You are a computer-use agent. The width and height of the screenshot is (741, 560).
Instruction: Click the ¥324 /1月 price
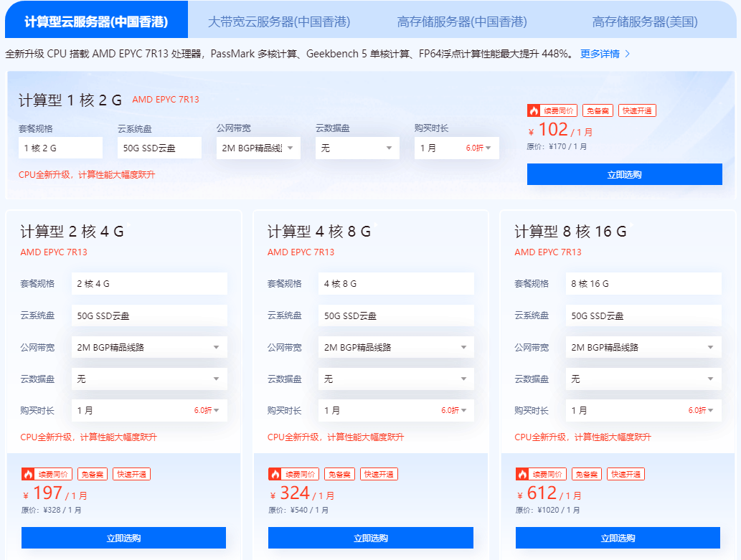[302, 493]
